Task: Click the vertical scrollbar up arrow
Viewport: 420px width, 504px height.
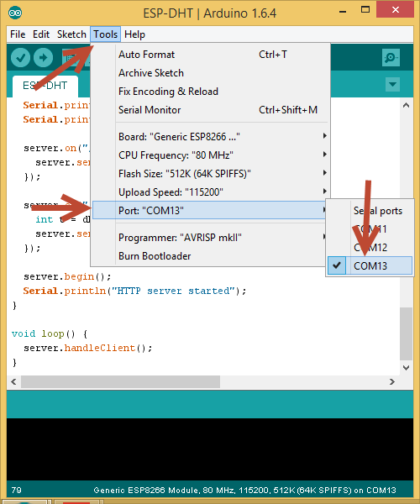Action: 407,105
